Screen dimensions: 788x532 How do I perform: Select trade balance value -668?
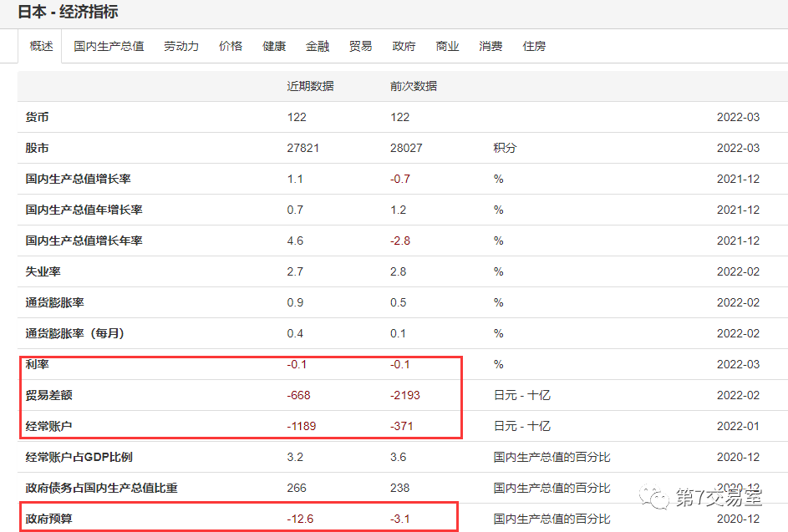pos(298,395)
